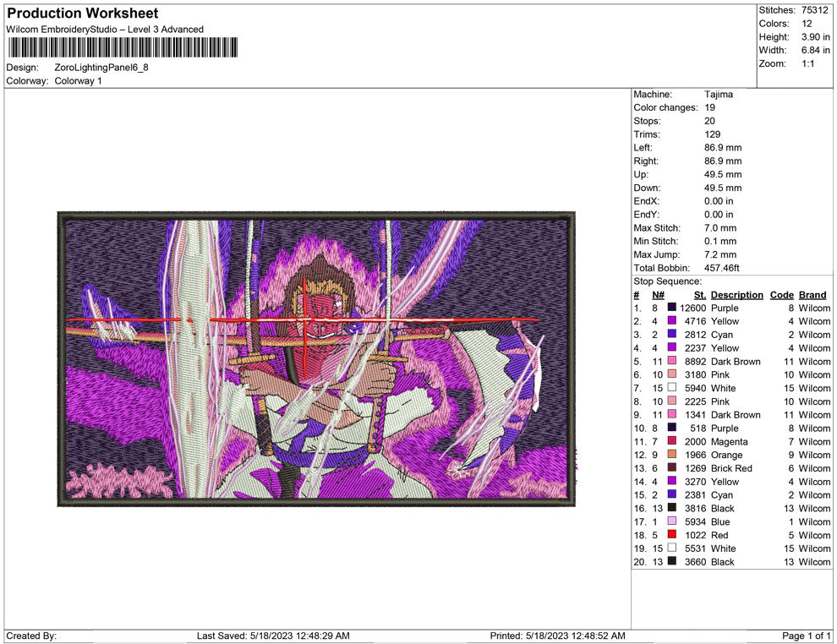Click the Purple description in stop 10
The height and width of the screenshot is (644, 837).
pyautogui.click(x=725, y=428)
